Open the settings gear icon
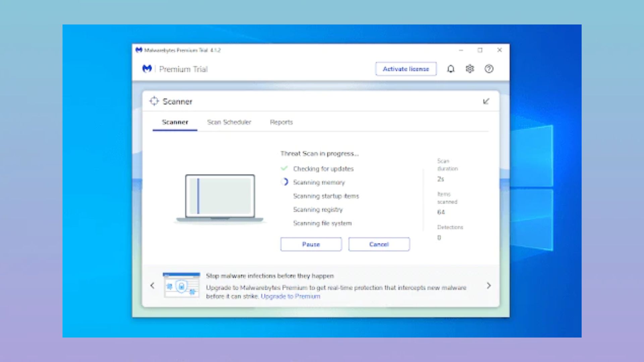The image size is (644, 362). click(x=470, y=69)
